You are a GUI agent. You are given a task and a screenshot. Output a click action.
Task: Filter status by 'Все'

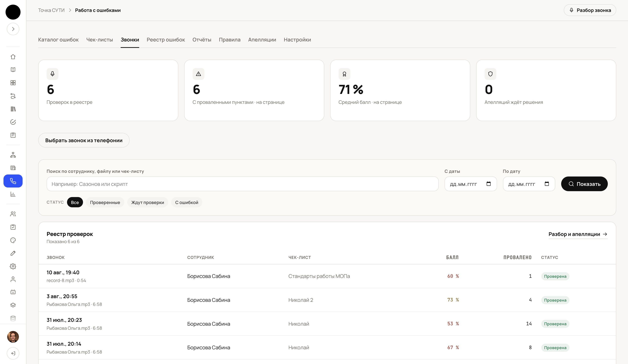75,202
